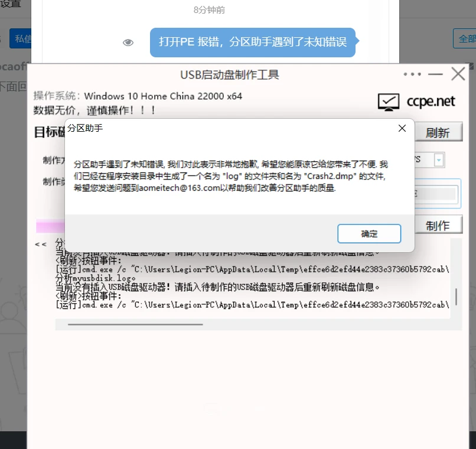Open the dropdown arrow beside 刷新 area
This screenshot has height=449, width=476.
click(439, 160)
